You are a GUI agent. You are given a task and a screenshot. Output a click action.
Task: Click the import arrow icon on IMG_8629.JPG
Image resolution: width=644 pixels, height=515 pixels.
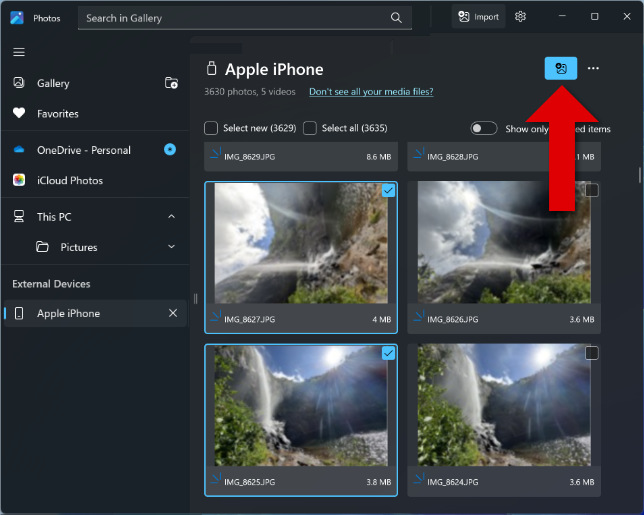[x=215, y=153]
